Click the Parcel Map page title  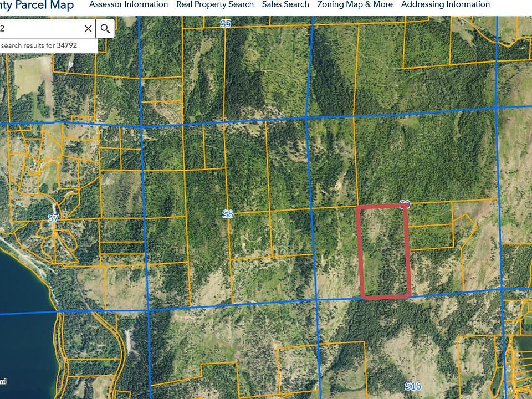tap(37, 5)
